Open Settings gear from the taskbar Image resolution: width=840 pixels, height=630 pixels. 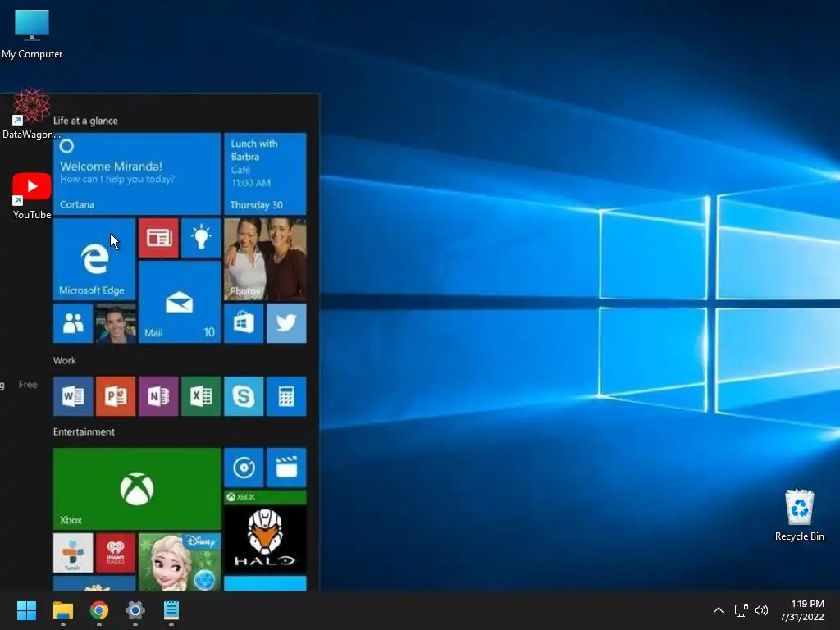(135, 610)
